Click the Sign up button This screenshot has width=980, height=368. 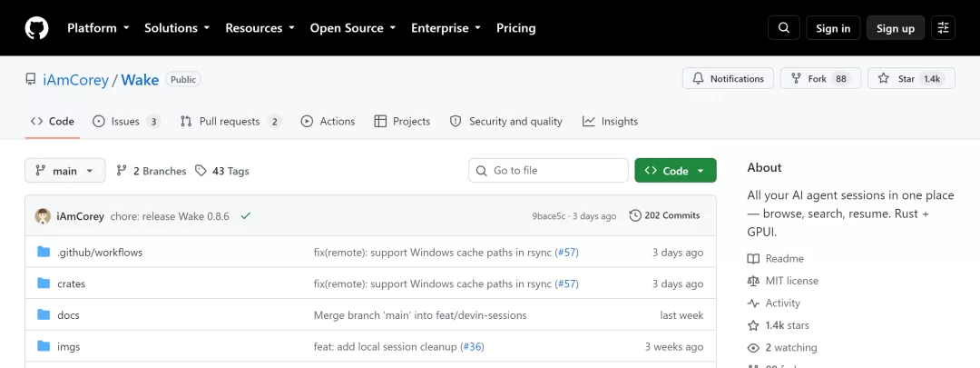coord(895,28)
